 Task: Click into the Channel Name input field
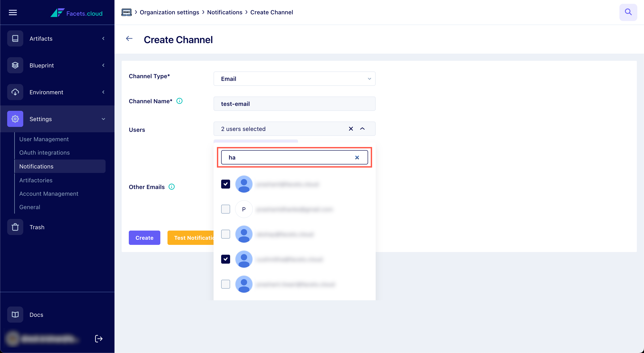tap(294, 104)
